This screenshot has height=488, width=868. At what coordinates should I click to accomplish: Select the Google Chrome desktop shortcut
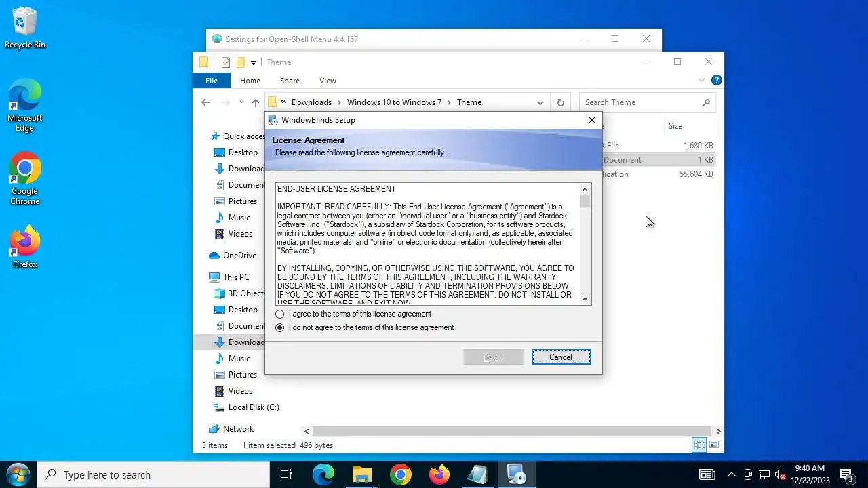(25, 179)
